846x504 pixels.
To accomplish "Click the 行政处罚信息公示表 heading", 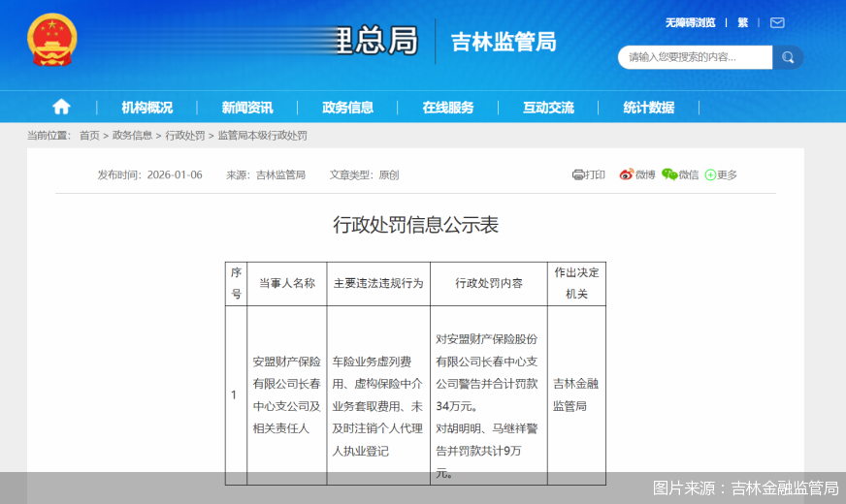I will [x=415, y=224].
